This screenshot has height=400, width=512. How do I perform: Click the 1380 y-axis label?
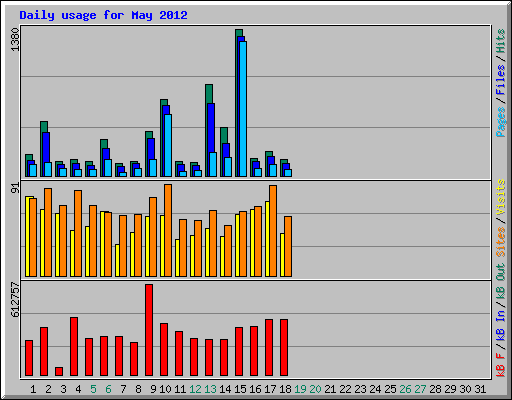pyautogui.click(x=15, y=40)
